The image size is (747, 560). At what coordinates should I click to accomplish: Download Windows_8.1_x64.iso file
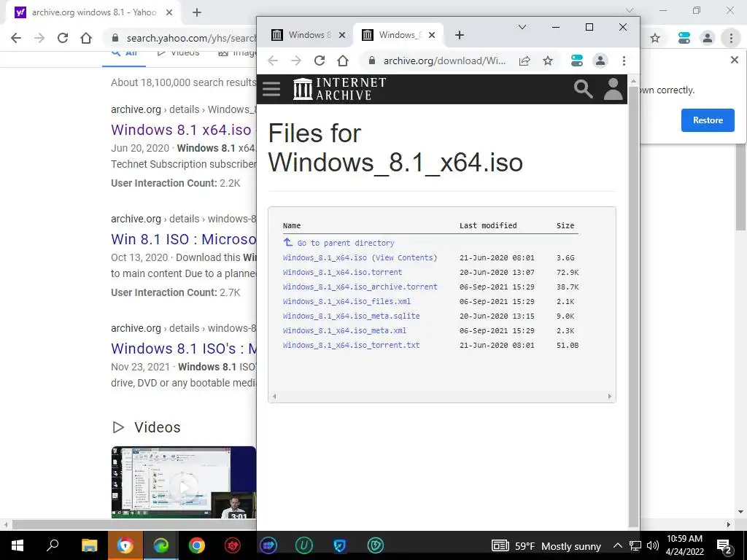click(325, 257)
